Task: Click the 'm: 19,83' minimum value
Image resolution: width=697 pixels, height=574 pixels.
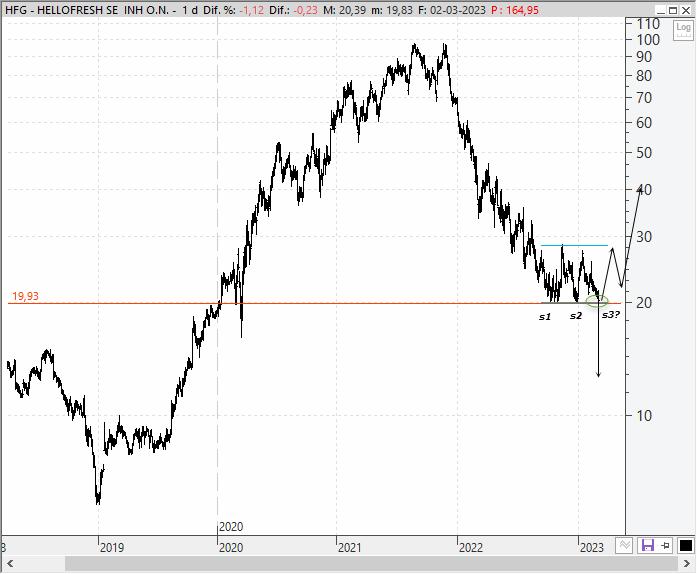Action: (392, 10)
